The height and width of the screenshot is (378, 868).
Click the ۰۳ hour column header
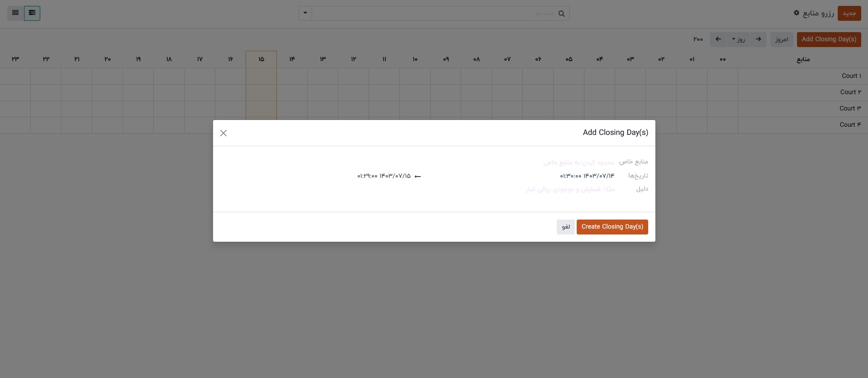click(631, 59)
